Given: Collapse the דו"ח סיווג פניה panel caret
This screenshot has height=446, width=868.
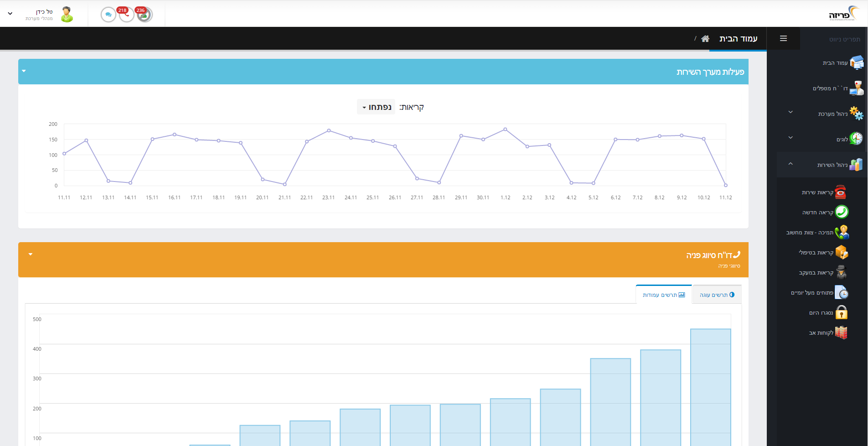Looking at the screenshot, I should [31, 254].
